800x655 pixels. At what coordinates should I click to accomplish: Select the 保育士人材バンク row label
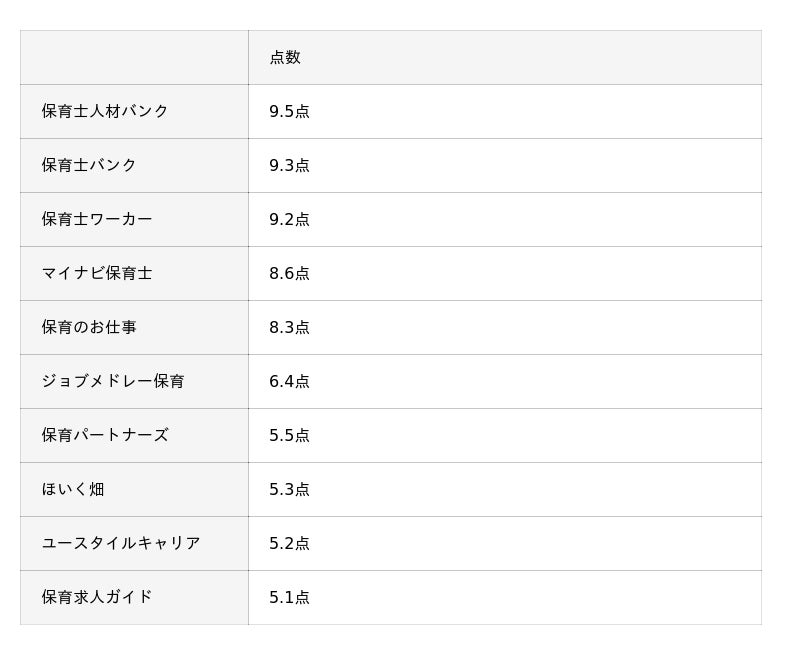(105, 111)
